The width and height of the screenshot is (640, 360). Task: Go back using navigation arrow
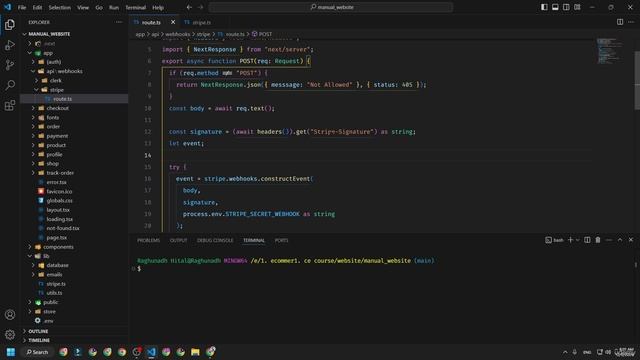(189, 7)
